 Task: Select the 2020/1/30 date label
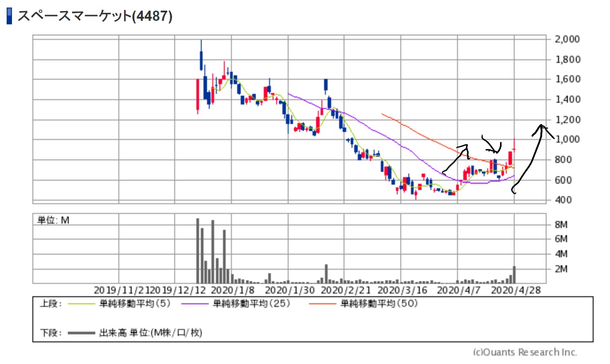290,290
